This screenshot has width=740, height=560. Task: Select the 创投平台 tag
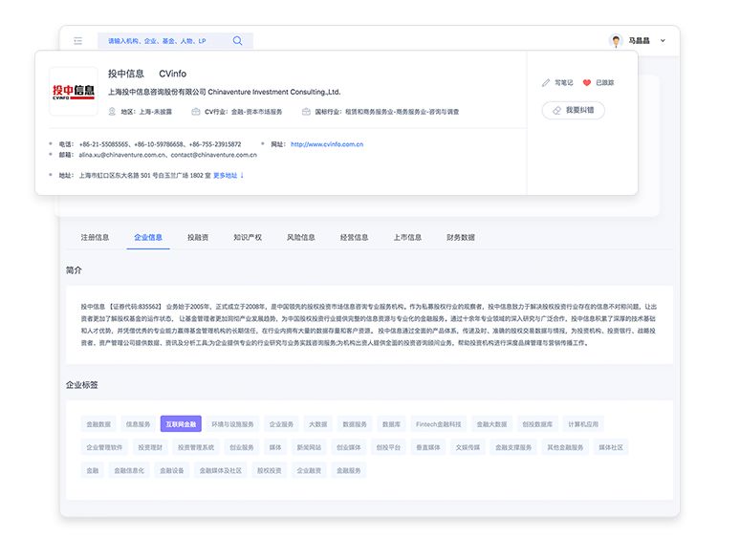pyautogui.click(x=388, y=447)
